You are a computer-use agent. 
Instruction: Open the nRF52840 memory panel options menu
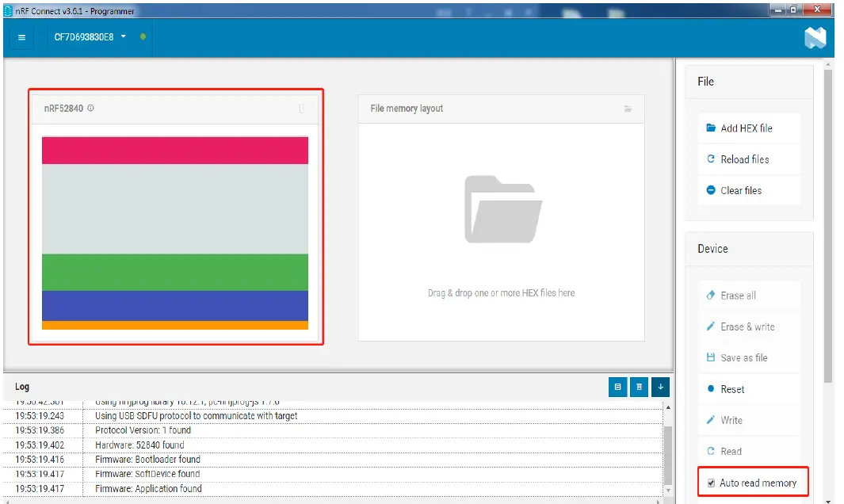tap(301, 109)
